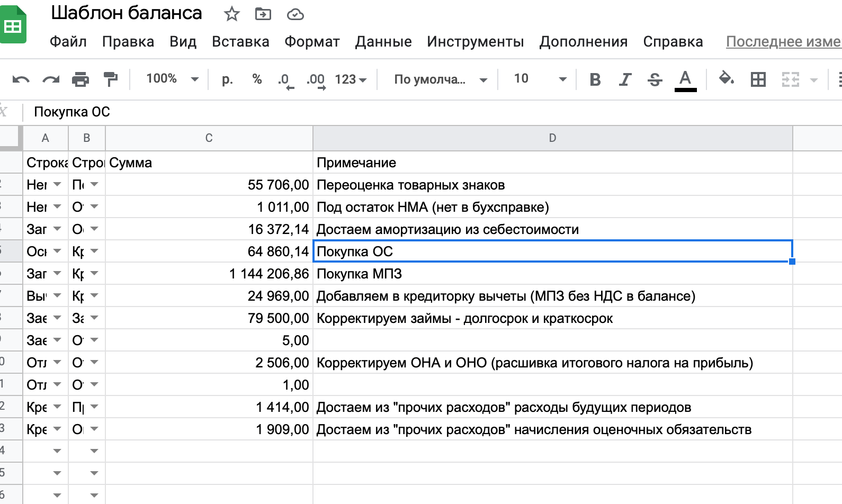842x504 pixels.
Task: Select column A header
Action: 46,138
